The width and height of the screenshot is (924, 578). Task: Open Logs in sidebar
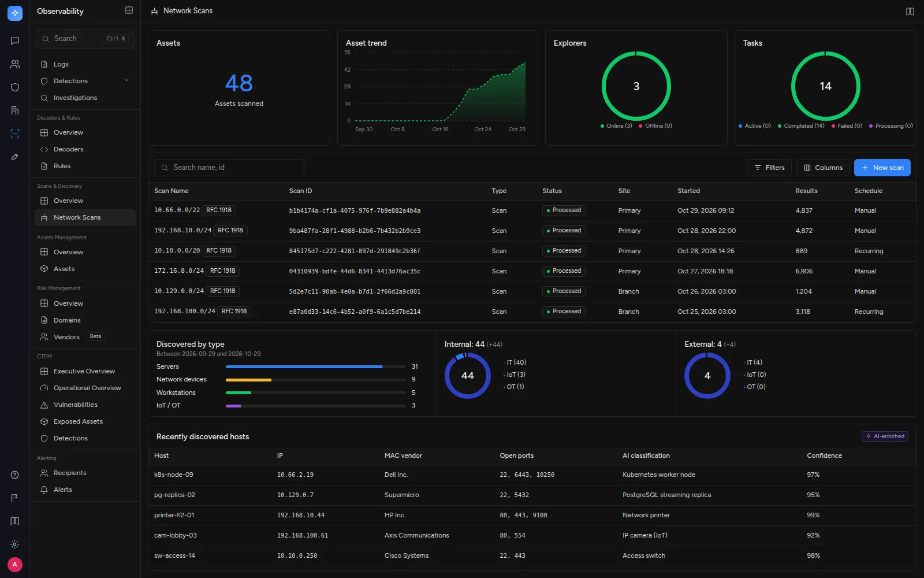coord(85,64)
